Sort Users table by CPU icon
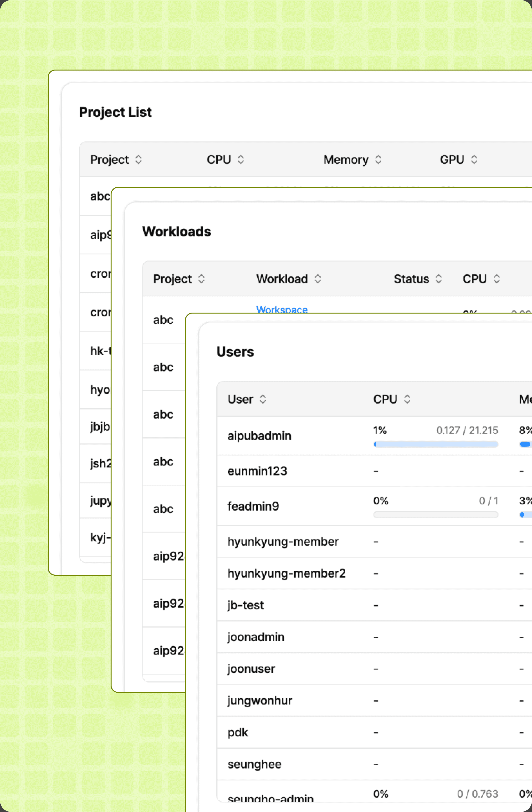 tap(407, 399)
